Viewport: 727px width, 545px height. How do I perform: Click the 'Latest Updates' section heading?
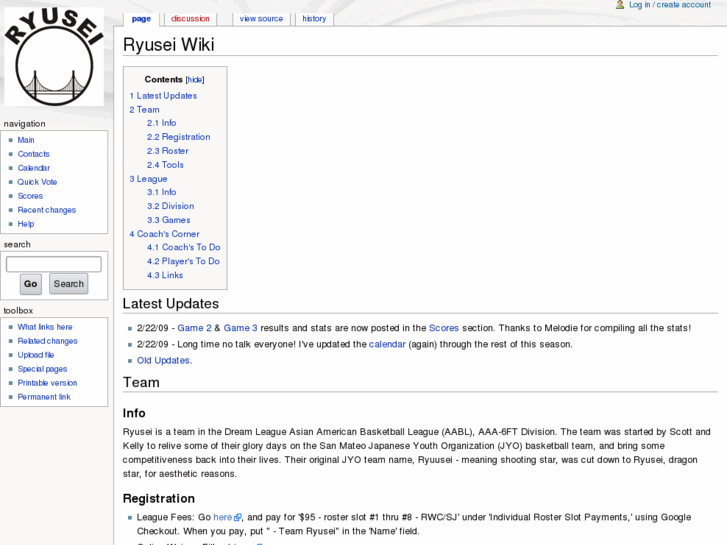point(171,303)
